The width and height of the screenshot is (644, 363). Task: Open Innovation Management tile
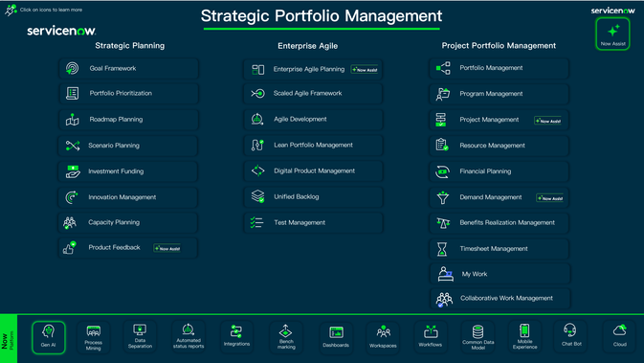[128, 197]
